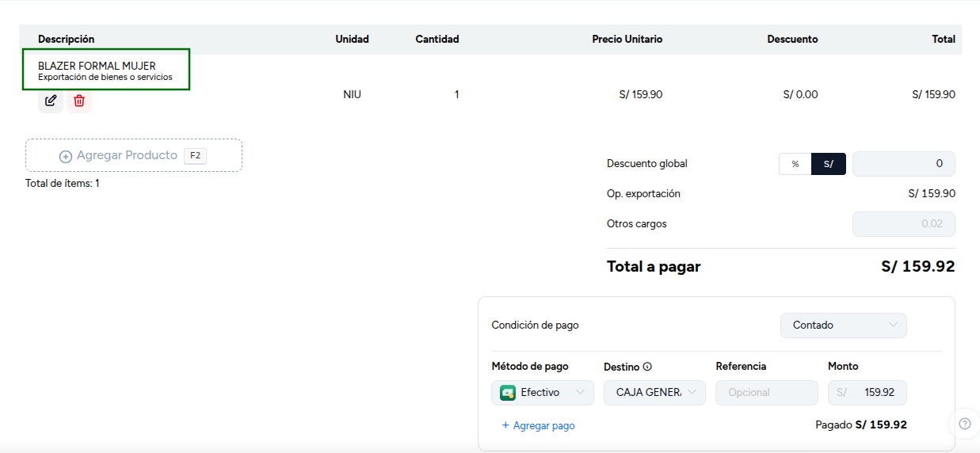The image size is (980, 453).
Task: Click Total de ítems: 1 text
Action: click(x=63, y=184)
